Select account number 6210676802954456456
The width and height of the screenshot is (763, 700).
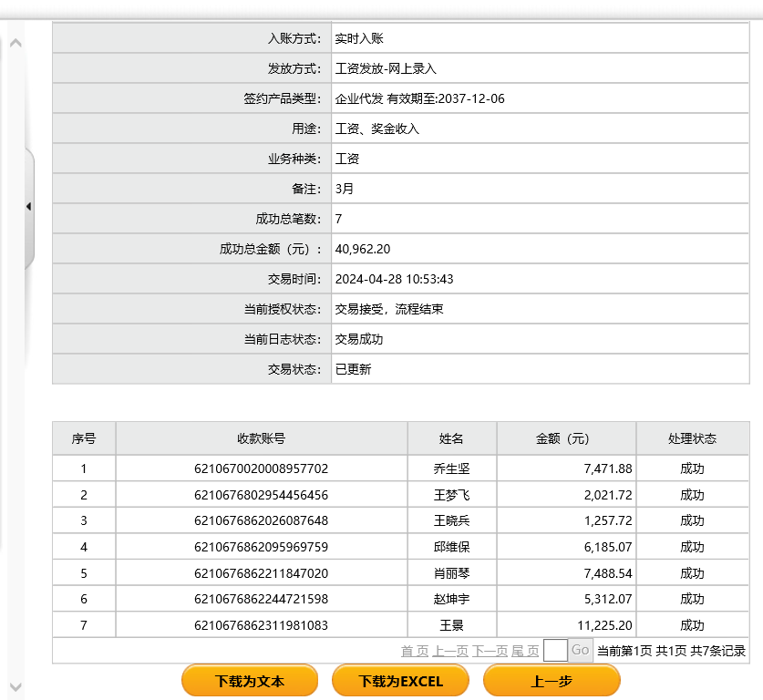tap(262, 495)
